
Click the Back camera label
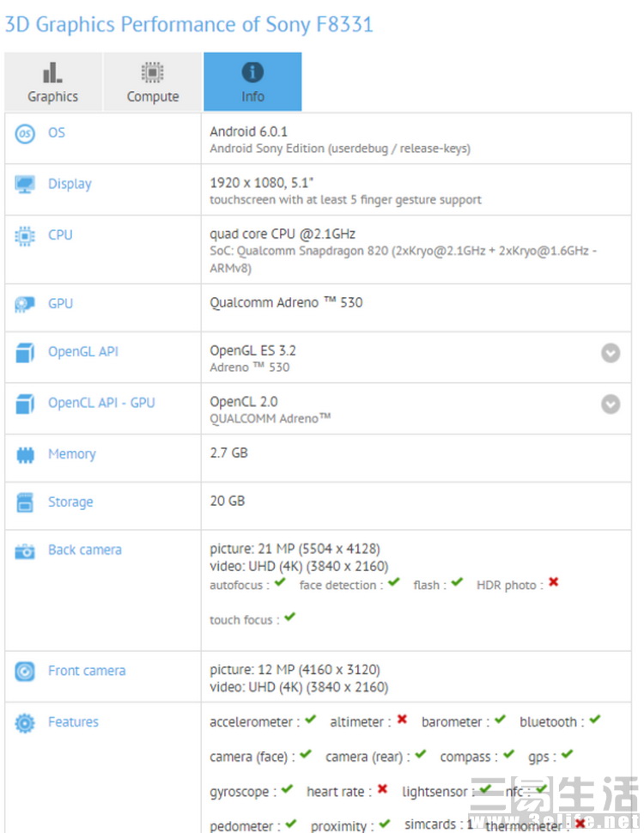click(x=84, y=550)
